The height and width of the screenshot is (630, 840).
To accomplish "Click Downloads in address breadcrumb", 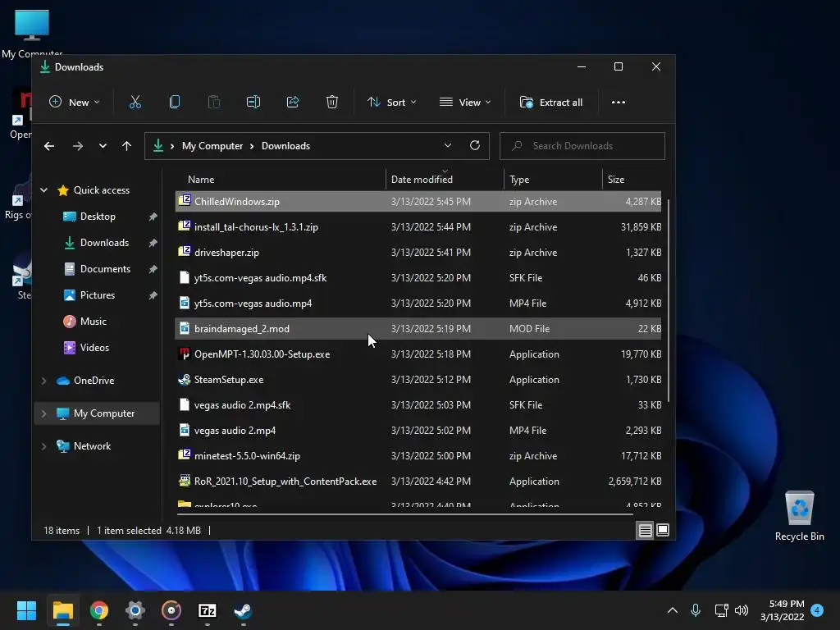I will pyautogui.click(x=285, y=146).
